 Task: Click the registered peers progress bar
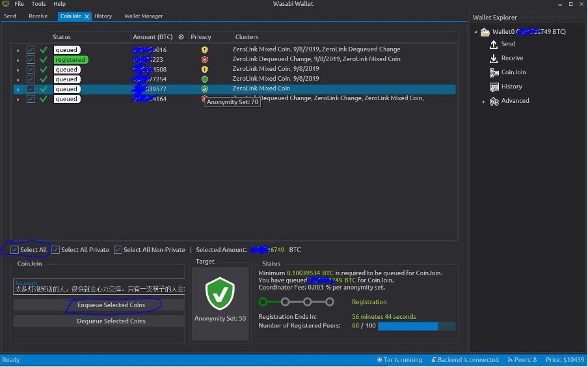click(x=417, y=326)
